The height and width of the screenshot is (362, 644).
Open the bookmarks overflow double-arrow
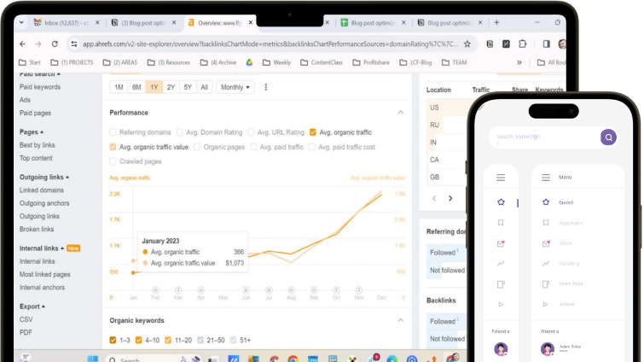tap(519, 62)
